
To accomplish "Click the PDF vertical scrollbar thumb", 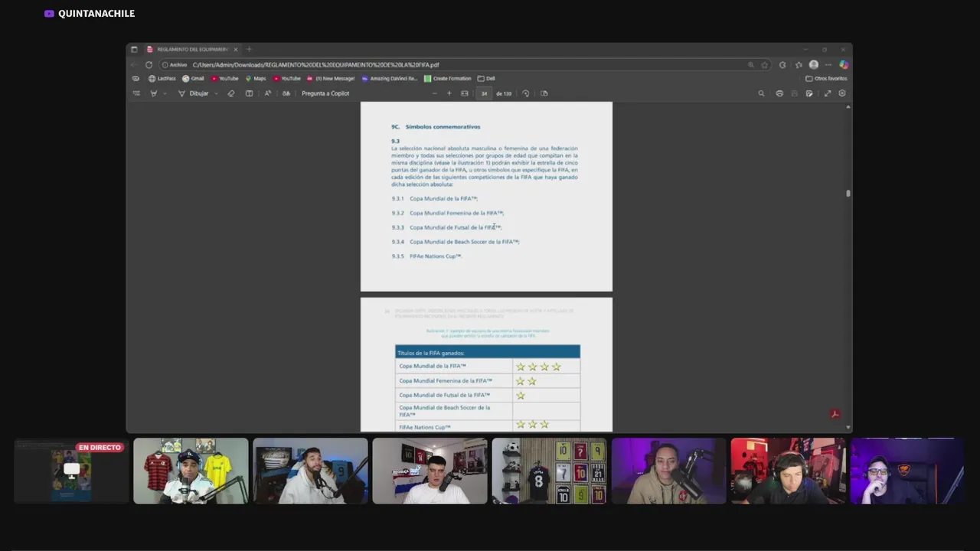I will tap(848, 193).
